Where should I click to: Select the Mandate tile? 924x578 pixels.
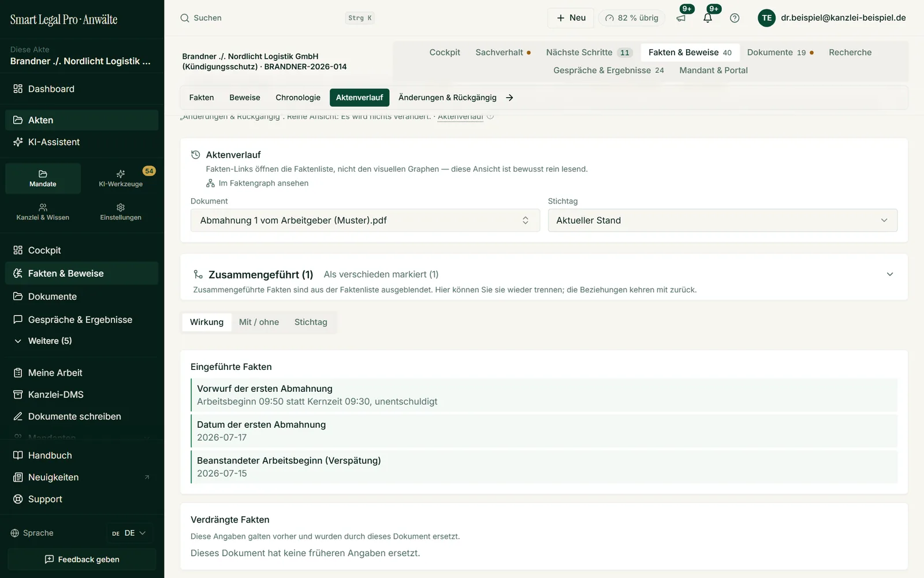tap(43, 179)
